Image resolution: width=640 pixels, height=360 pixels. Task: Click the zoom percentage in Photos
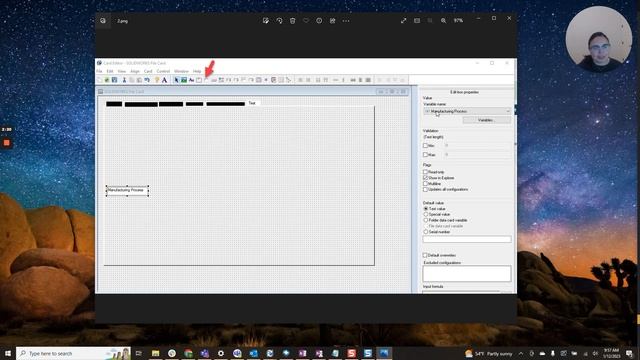point(458,20)
